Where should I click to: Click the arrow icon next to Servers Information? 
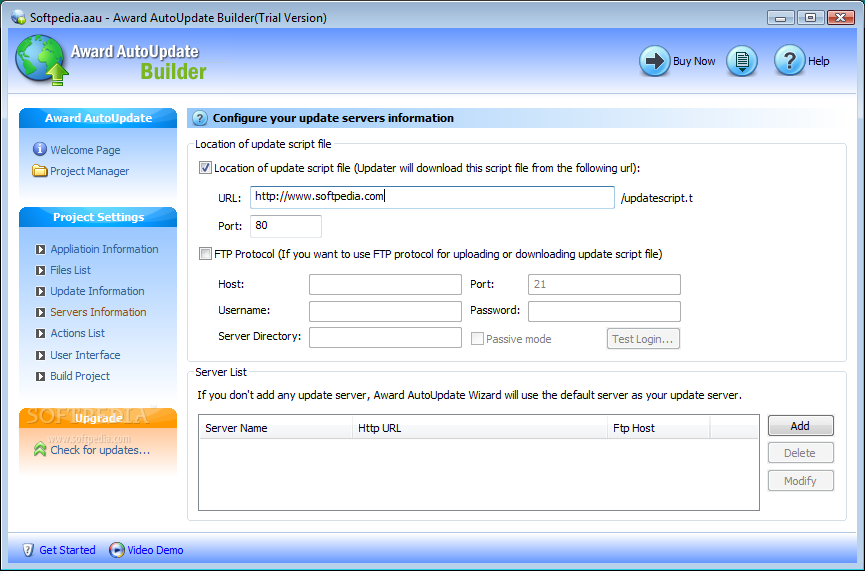point(40,312)
